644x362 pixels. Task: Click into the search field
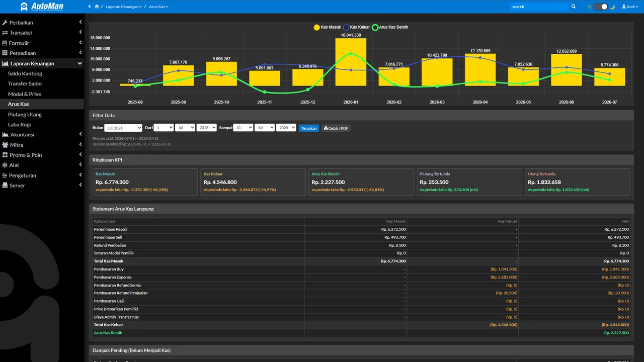point(539,7)
